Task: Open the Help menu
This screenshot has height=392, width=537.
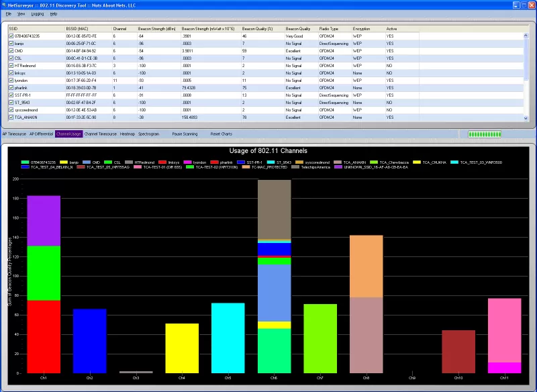Action: (54, 14)
